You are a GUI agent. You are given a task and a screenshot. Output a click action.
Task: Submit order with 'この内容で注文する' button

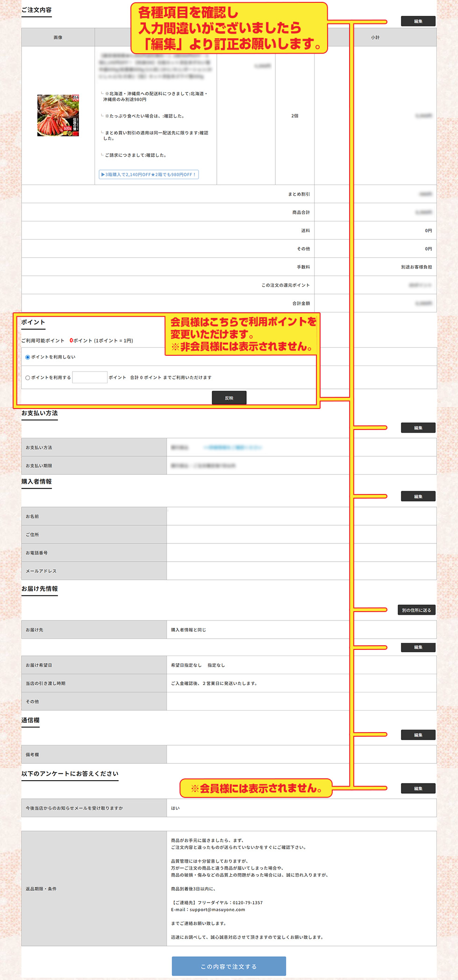pyautogui.click(x=229, y=966)
